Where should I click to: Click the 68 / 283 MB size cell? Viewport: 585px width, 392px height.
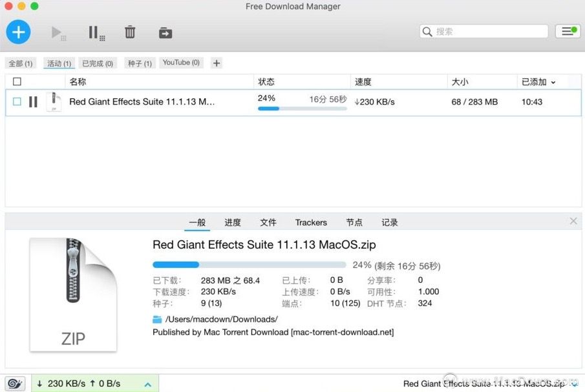(x=474, y=102)
